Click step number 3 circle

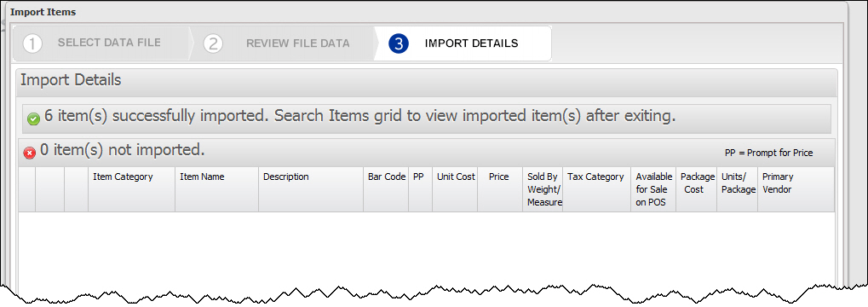[x=399, y=43]
